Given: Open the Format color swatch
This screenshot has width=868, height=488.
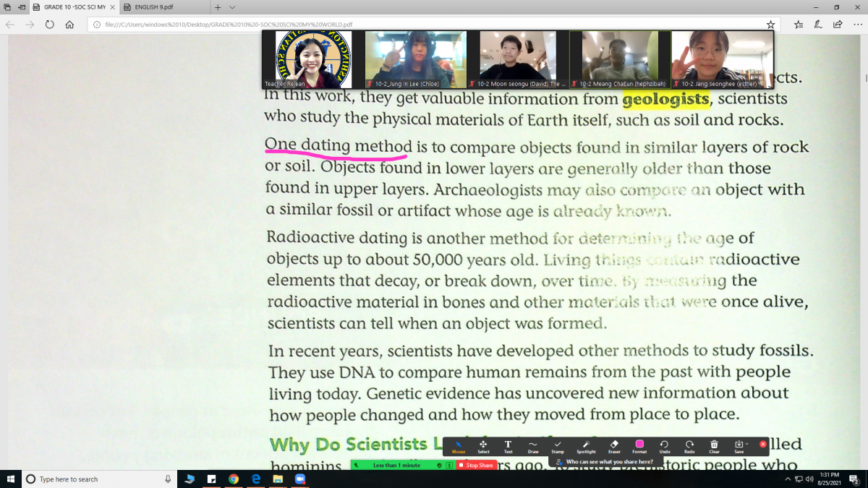Looking at the screenshot, I should (x=639, y=447).
